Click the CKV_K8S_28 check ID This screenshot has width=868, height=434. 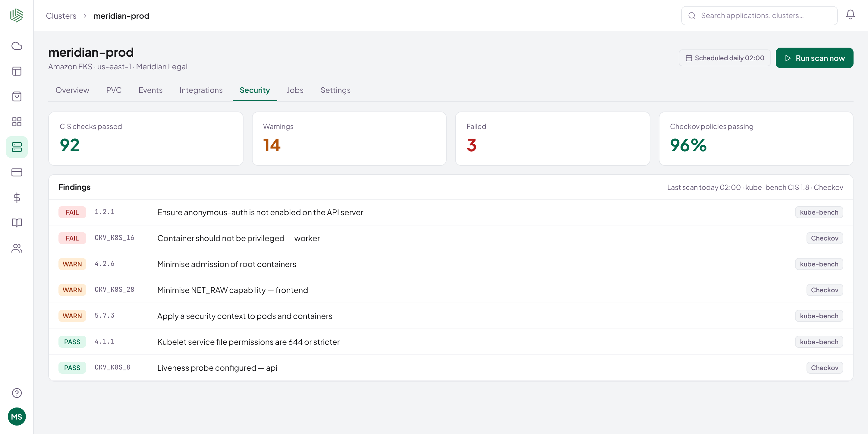click(x=114, y=290)
